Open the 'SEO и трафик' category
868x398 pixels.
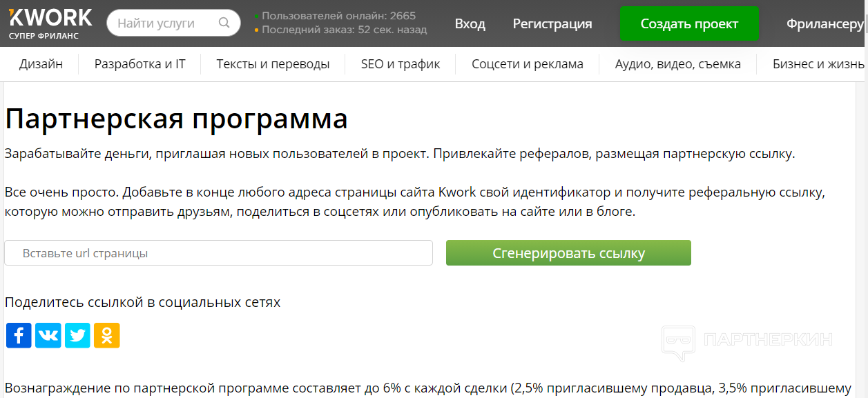[x=401, y=64]
